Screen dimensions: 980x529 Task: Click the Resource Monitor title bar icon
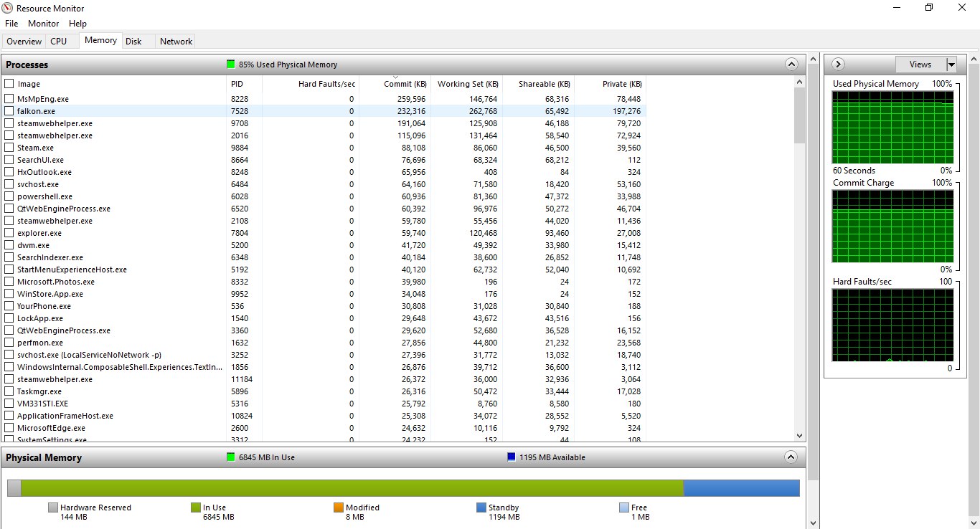click(7, 8)
